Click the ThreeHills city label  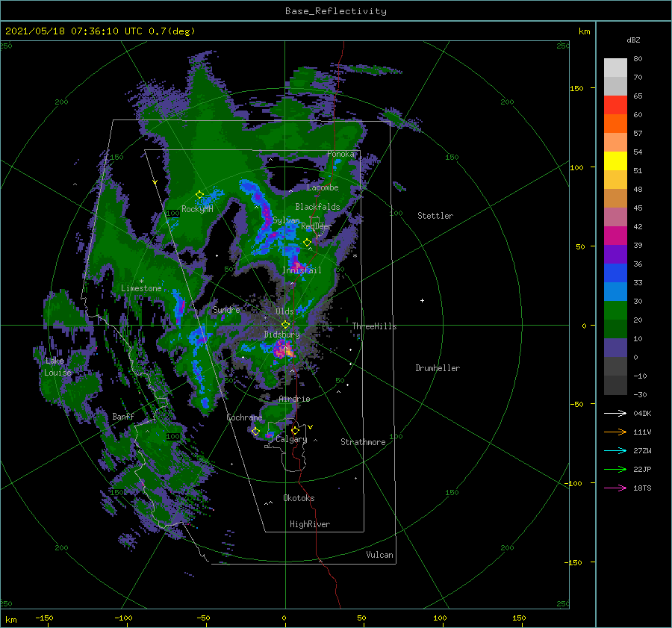point(374,326)
